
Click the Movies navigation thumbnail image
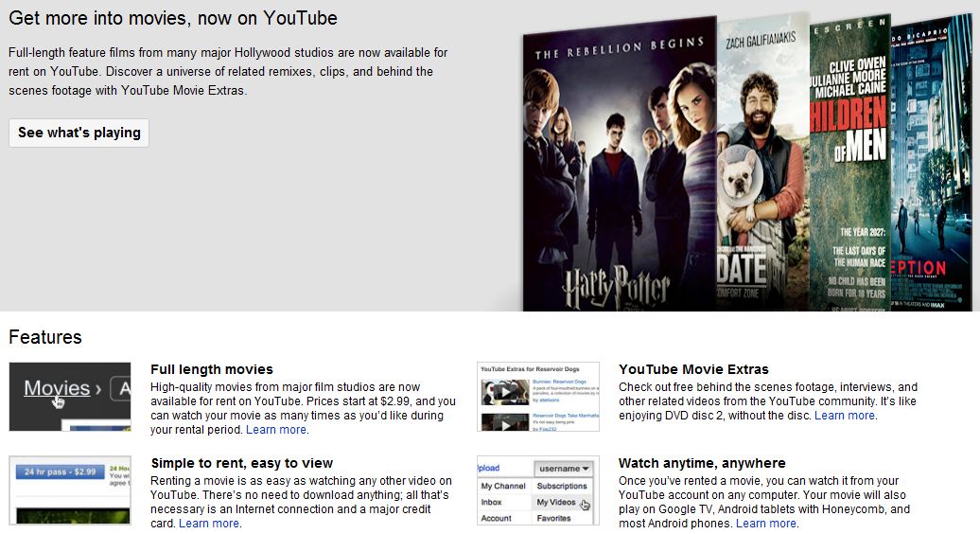click(x=70, y=397)
